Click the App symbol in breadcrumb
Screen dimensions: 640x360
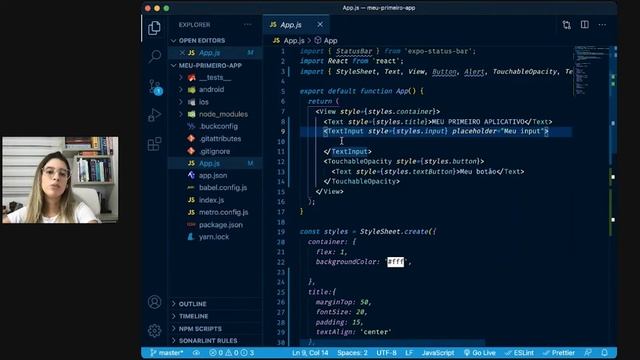coord(326,40)
